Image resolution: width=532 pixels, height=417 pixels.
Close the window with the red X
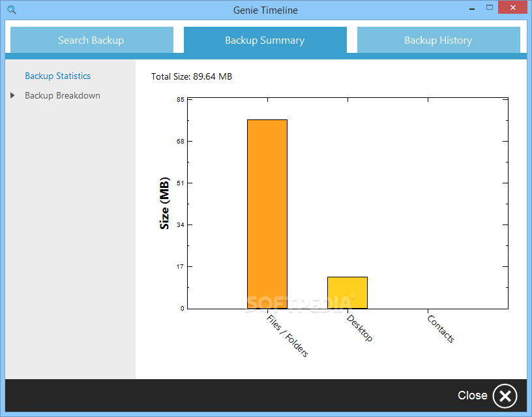(x=512, y=7)
